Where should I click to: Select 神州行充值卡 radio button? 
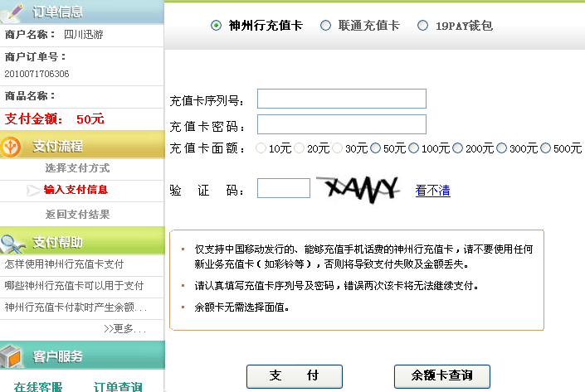click(217, 26)
